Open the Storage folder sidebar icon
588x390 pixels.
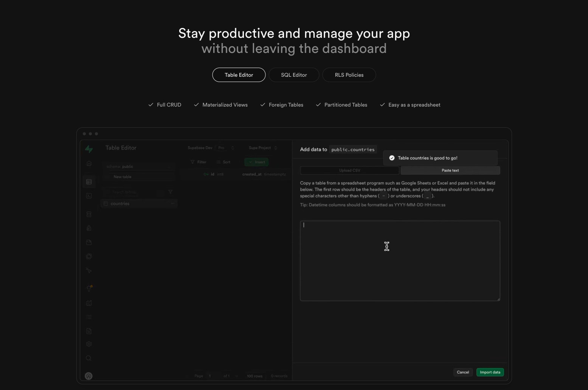coord(89,242)
